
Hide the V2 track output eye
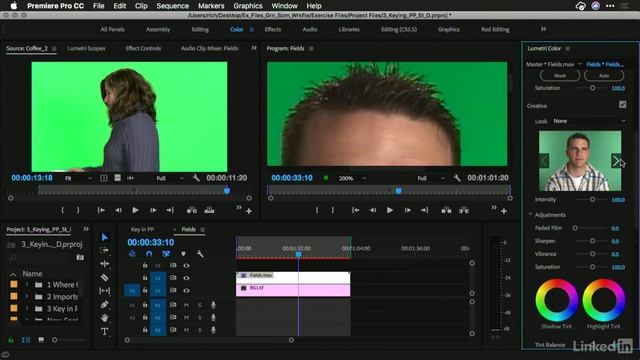[x=186, y=278]
